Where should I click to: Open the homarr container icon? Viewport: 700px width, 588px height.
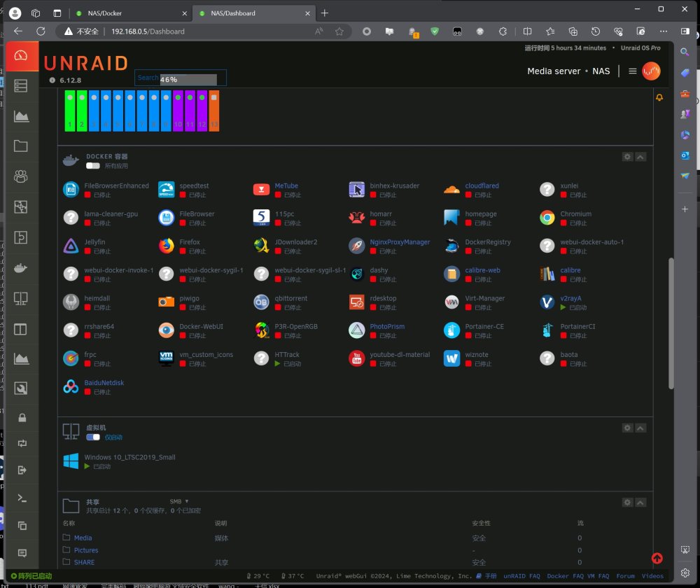pos(357,218)
